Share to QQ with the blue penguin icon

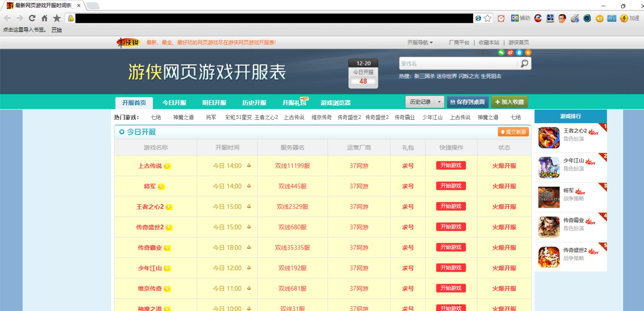point(519,53)
